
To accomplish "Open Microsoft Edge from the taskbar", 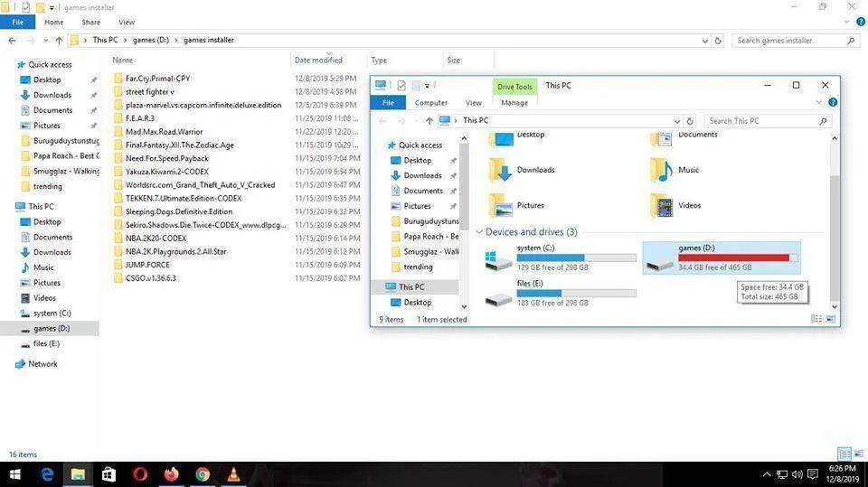I will (x=47, y=474).
